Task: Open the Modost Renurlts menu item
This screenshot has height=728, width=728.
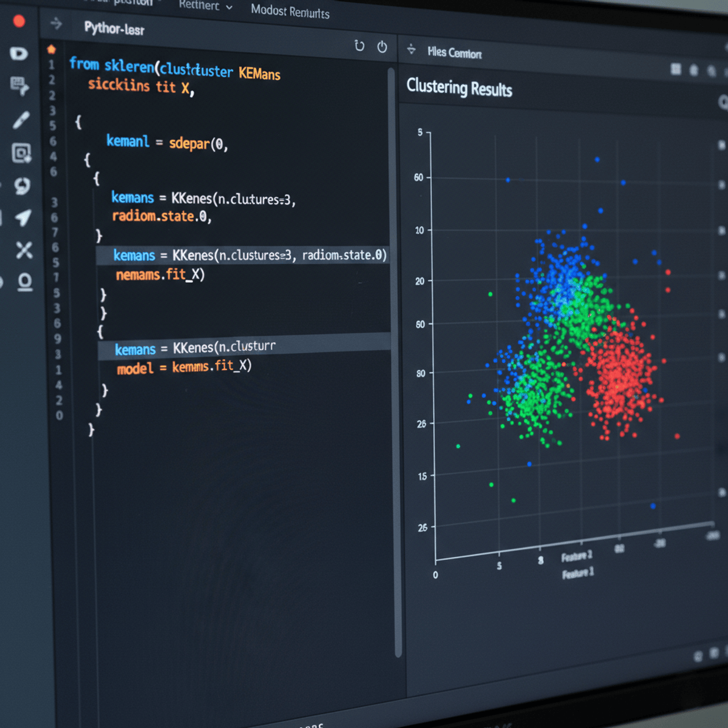Action: (x=289, y=12)
